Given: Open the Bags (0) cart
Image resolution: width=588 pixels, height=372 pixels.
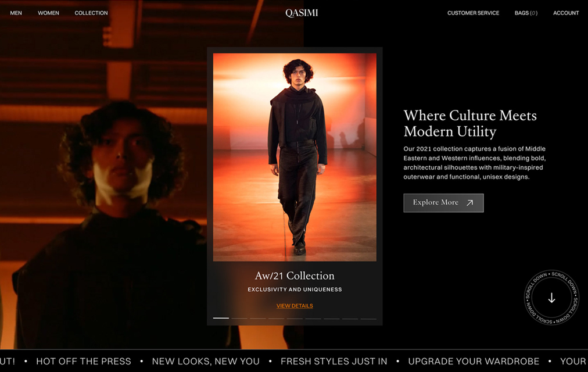Looking at the screenshot, I should pyautogui.click(x=526, y=13).
